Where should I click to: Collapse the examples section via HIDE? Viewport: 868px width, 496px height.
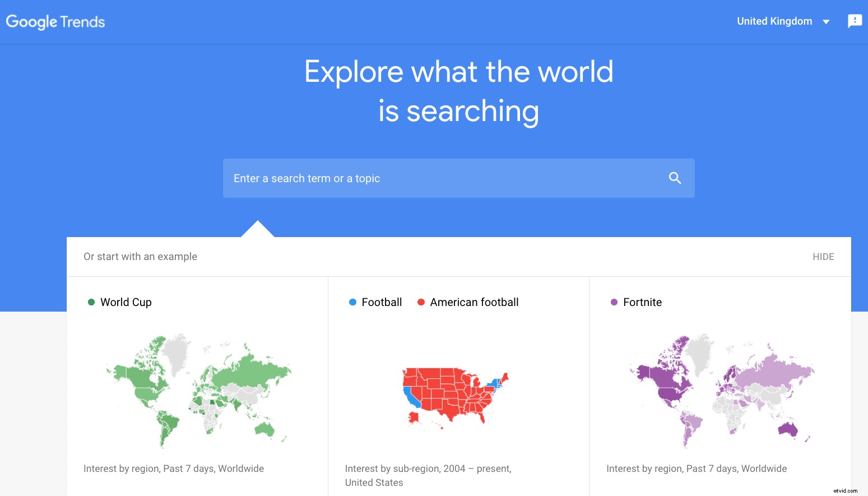(x=823, y=256)
